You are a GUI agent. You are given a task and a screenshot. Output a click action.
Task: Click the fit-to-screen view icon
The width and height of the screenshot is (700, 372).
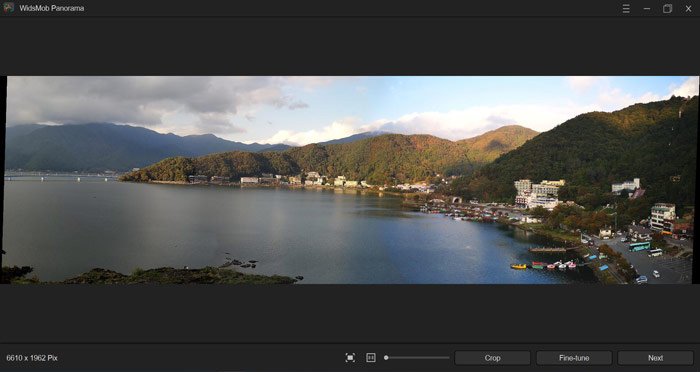(x=350, y=358)
